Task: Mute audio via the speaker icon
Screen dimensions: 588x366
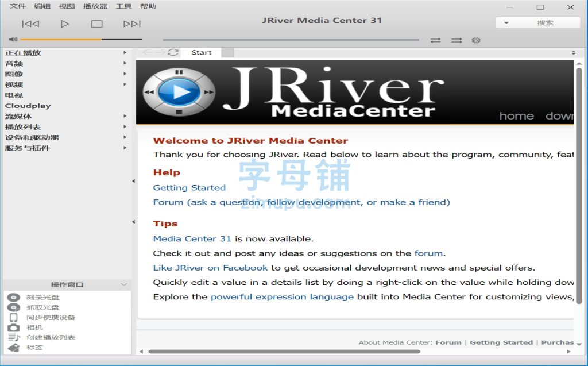Action: pos(13,39)
